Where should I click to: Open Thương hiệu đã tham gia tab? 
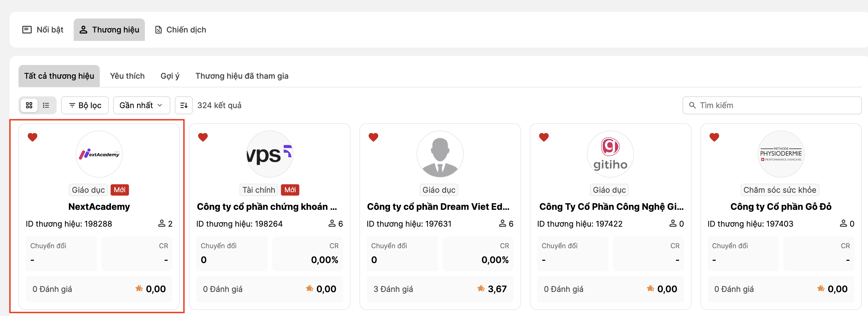(242, 76)
